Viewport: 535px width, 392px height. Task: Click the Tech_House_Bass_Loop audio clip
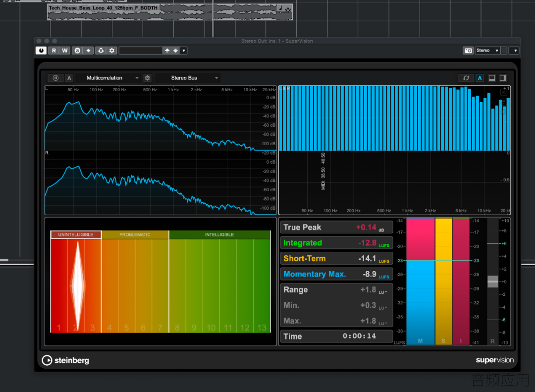[x=170, y=12]
